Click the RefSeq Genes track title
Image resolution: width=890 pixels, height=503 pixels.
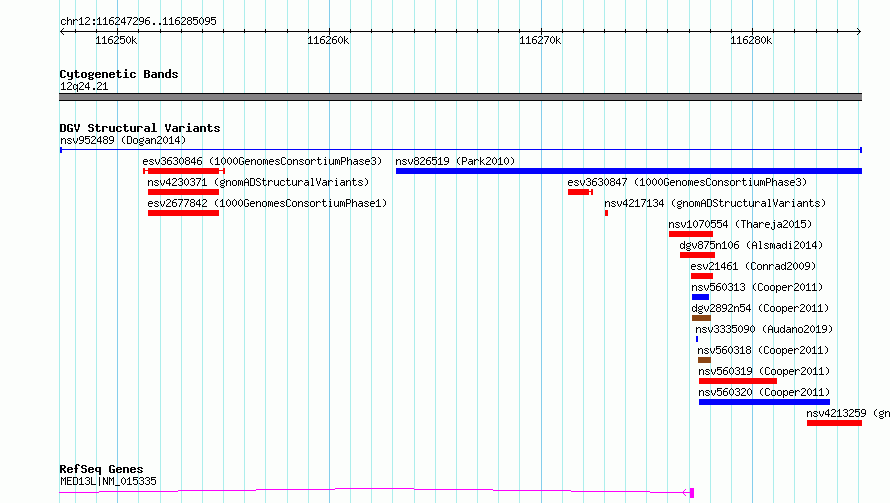101,470
